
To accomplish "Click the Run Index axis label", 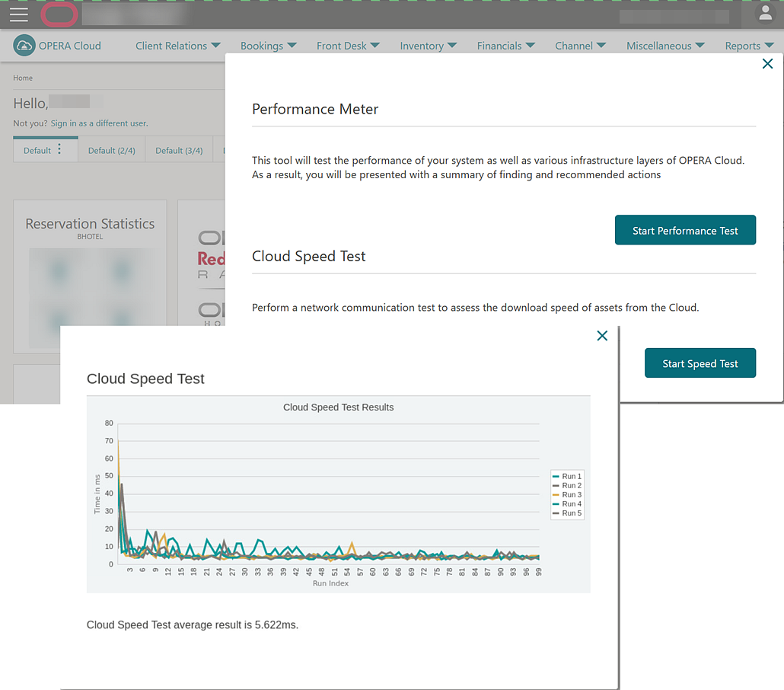I will 330,583.
